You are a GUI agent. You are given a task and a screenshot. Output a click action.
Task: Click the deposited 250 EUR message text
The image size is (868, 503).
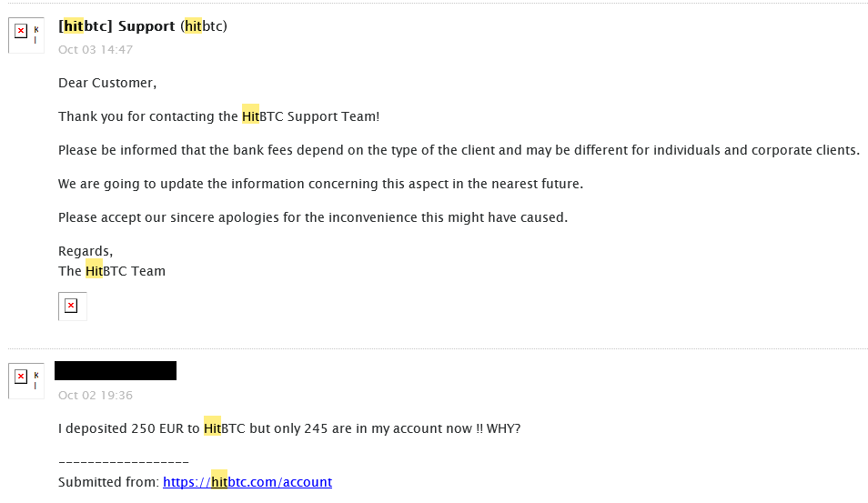289,428
